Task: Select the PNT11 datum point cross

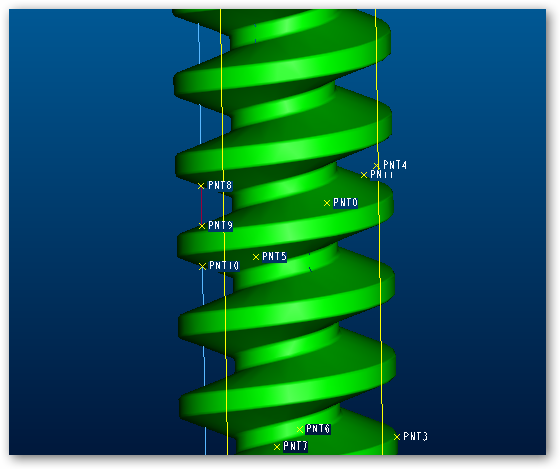Action: pyautogui.click(x=364, y=175)
